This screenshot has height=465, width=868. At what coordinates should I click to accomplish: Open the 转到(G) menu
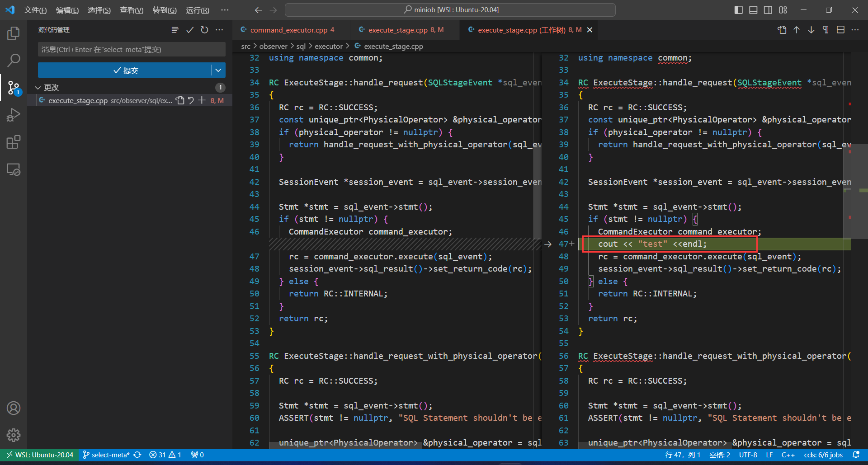165,10
